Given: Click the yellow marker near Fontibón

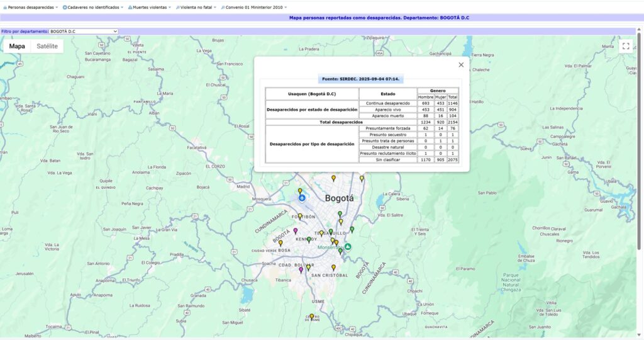Looking at the screenshot, I should point(300,217).
